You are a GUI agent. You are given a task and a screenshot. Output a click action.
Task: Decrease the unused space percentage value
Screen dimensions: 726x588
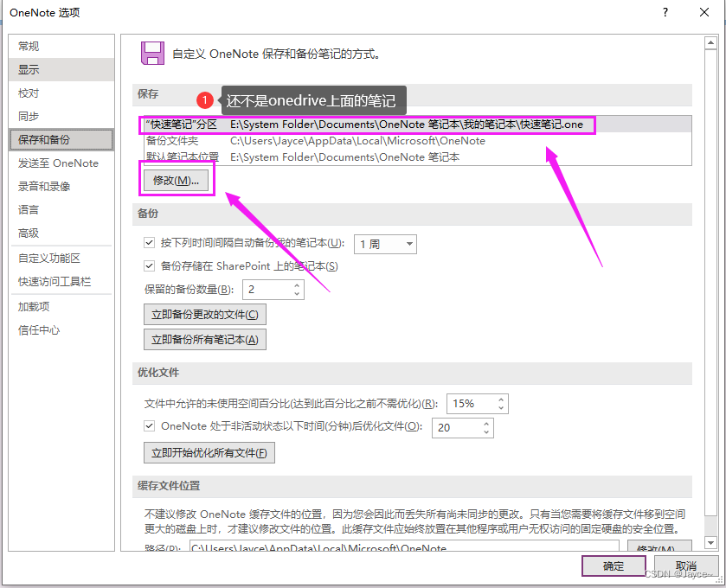click(x=501, y=408)
